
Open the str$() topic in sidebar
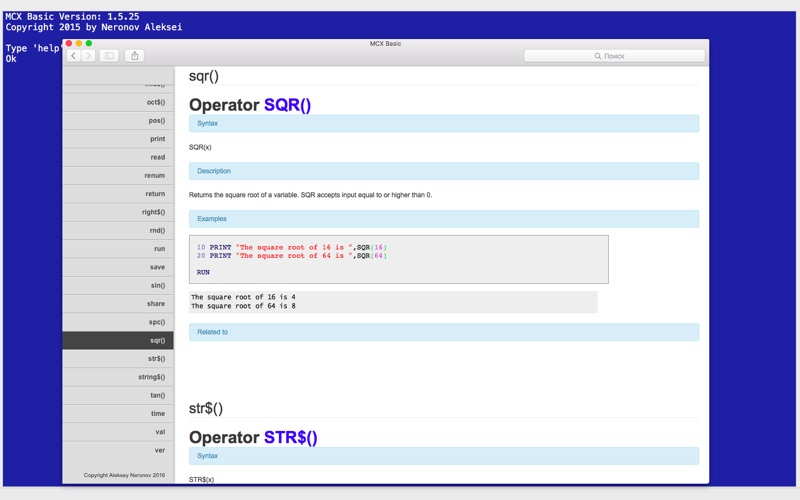pos(156,358)
